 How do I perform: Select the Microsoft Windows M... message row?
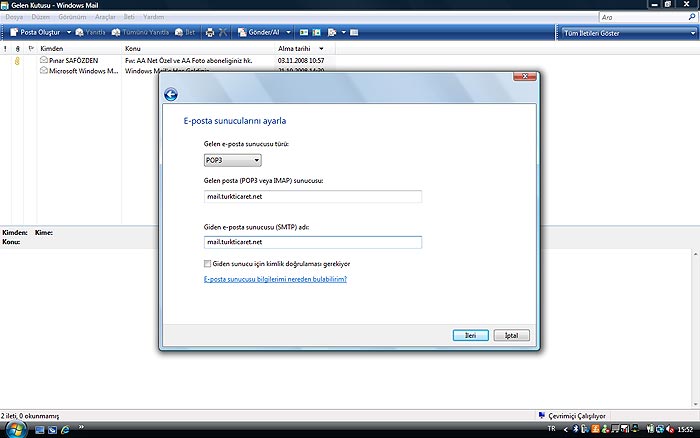[79, 71]
